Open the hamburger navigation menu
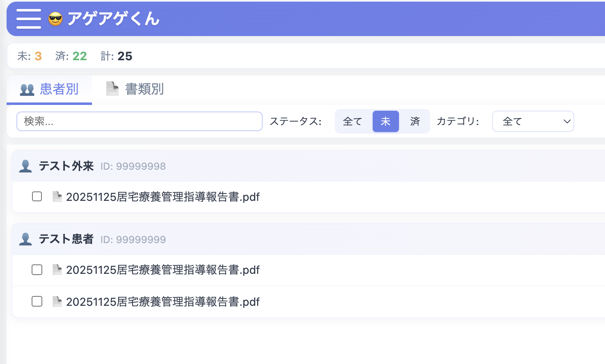Image resolution: width=605 pixels, height=364 pixels. 28,18
